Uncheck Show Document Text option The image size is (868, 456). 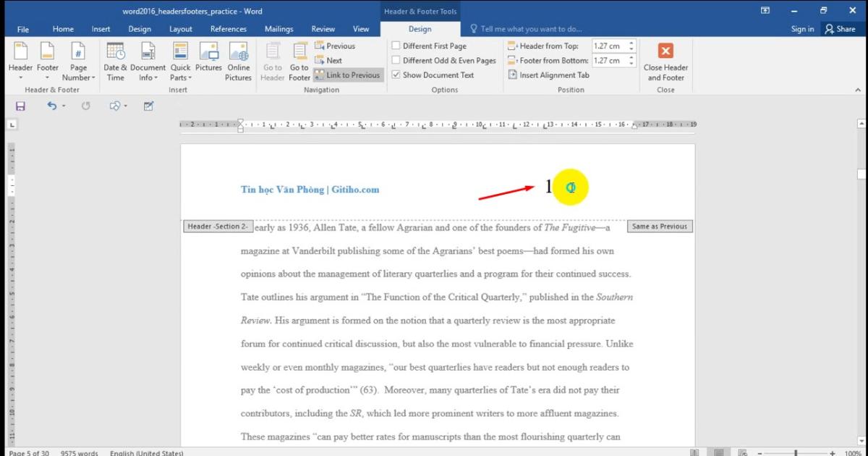(396, 75)
